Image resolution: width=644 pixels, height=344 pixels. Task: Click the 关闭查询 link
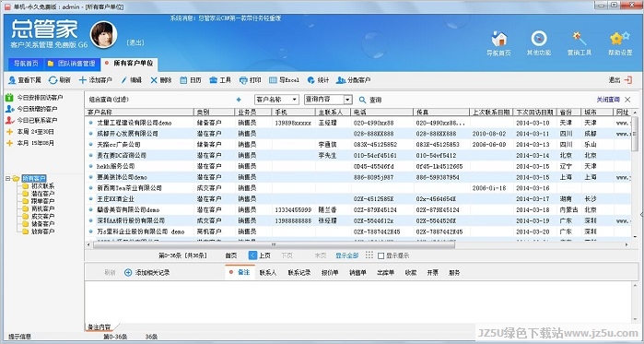tap(608, 100)
